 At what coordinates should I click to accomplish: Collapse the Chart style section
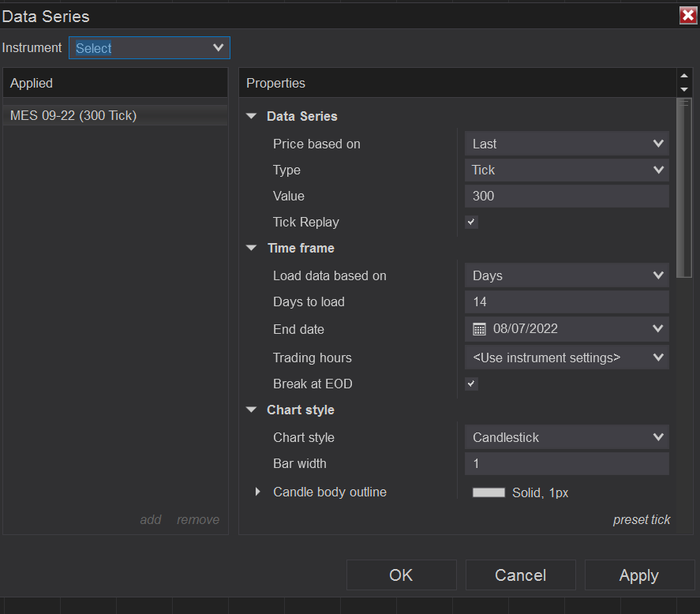pyautogui.click(x=252, y=410)
